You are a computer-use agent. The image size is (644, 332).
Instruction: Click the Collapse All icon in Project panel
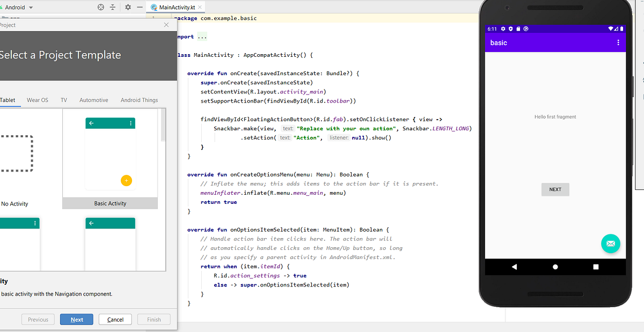(x=113, y=8)
